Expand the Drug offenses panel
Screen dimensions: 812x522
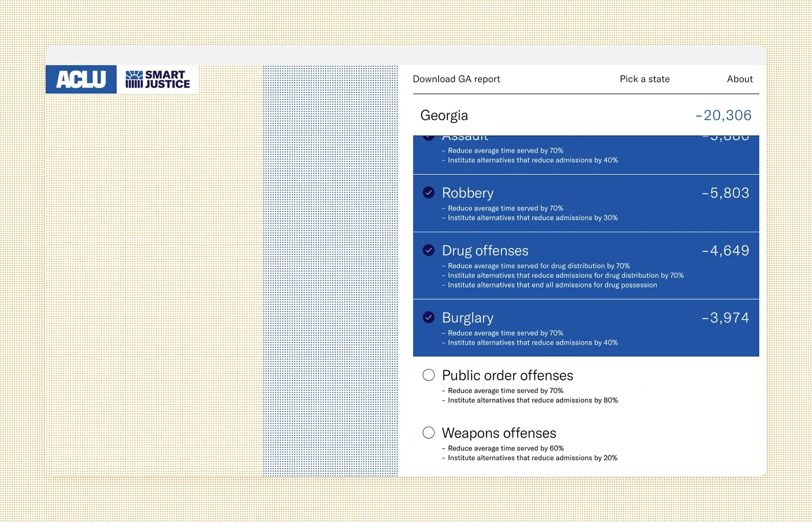(x=485, y=250)
